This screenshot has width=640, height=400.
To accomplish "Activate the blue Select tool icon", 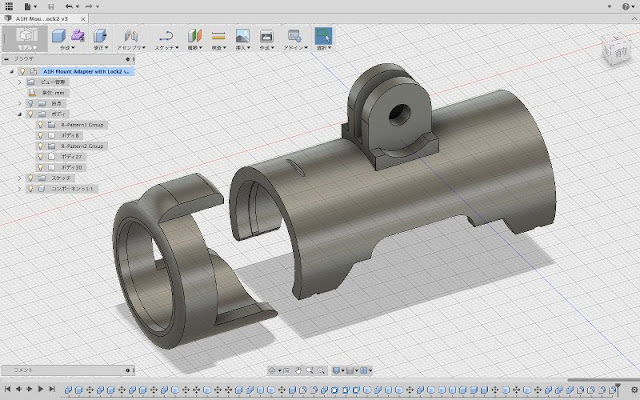I will pyautogui.click(x=323, y=36).
